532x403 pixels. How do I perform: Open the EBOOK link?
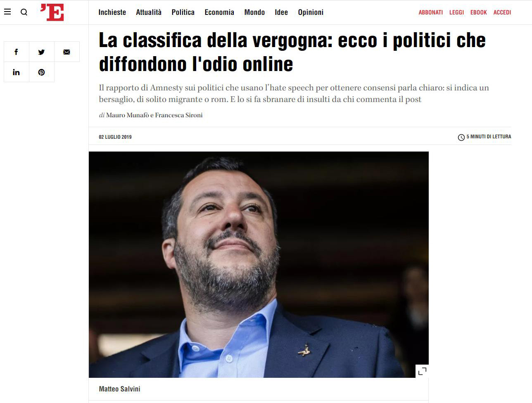[478, 12]
